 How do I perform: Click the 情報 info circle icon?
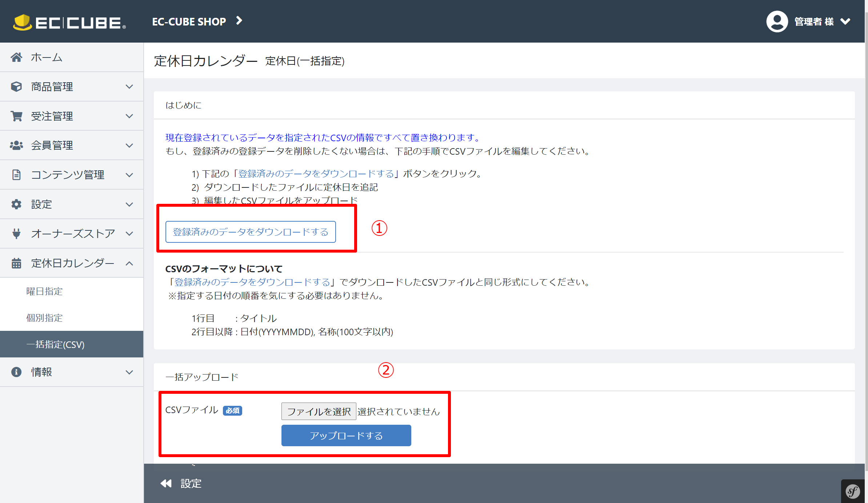(x=16, y=372)
